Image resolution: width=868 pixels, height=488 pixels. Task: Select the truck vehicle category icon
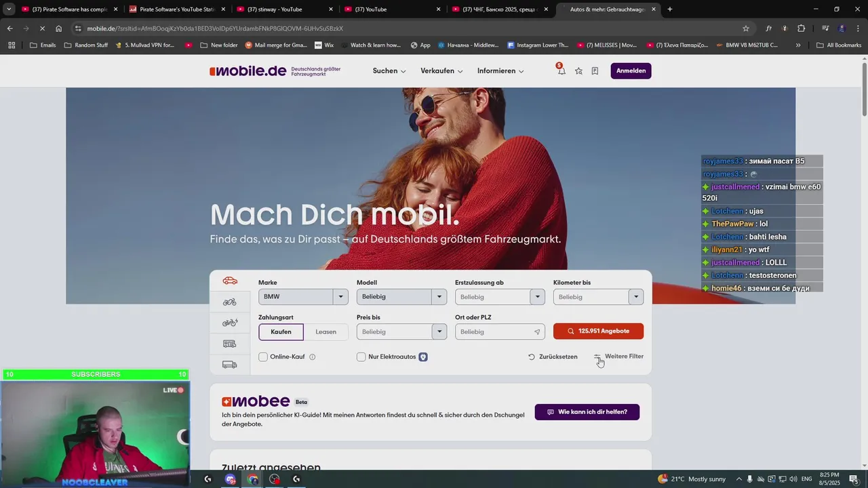[230, 365]
